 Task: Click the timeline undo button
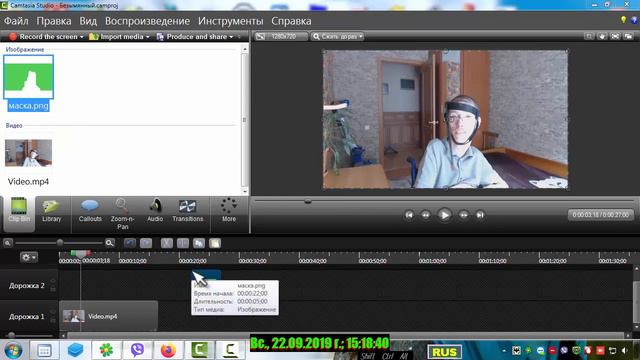pyautogui.click(x=130, y=243)
